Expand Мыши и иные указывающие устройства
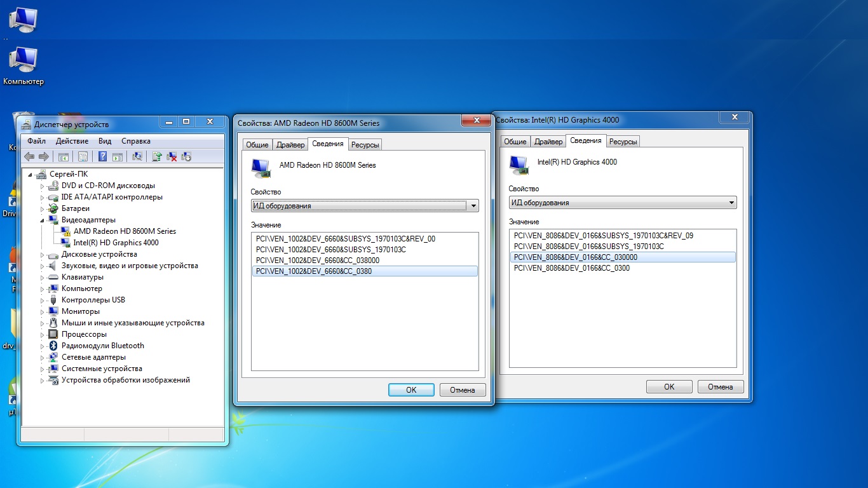The width and height of the screenshot is (868, 488). tap(43, 323)
